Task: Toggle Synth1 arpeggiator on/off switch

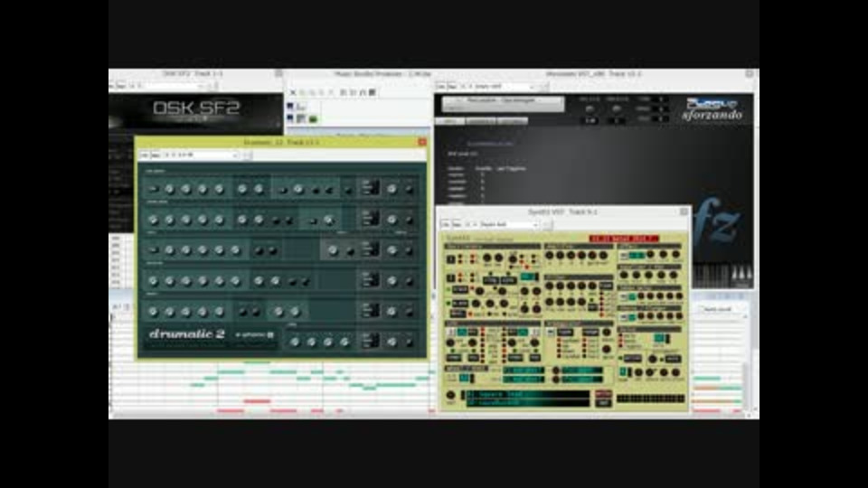Action: point(550,332)
